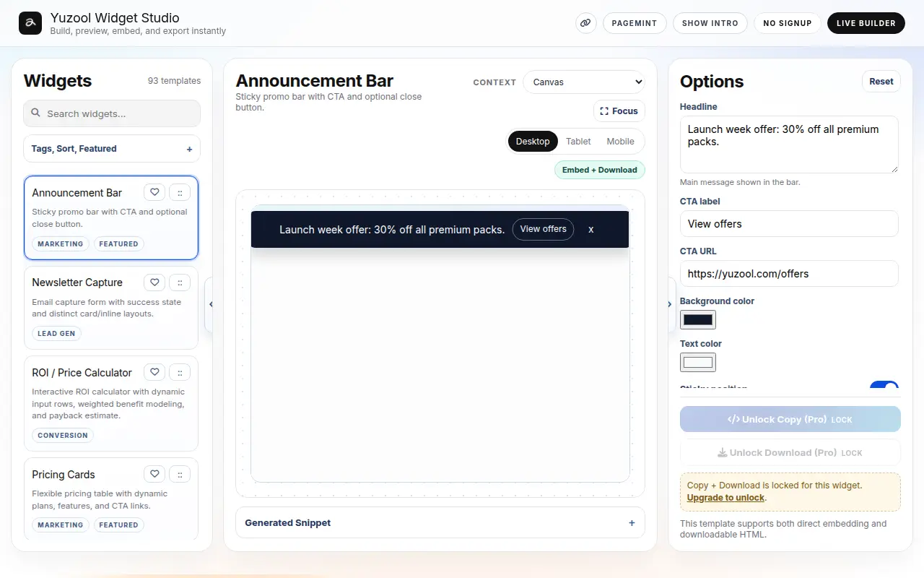Favorite the Announcement Bar widget with heart icon
Image resolution: width=924 pixels, height=578 pixels.
(x=154, y=192)
